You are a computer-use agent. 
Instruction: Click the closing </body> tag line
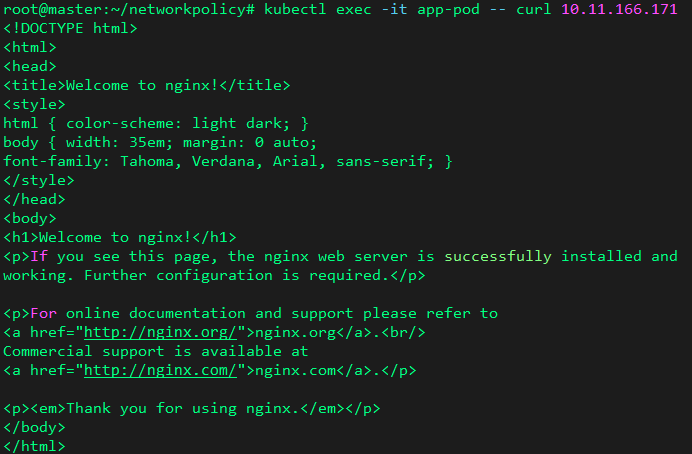(34, 427)
